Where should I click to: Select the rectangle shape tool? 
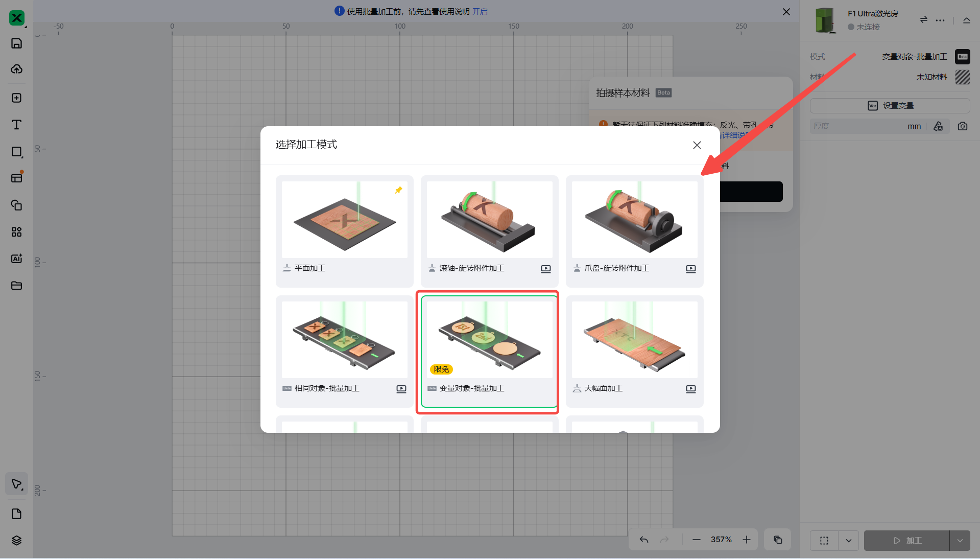[x=16, y=152]
